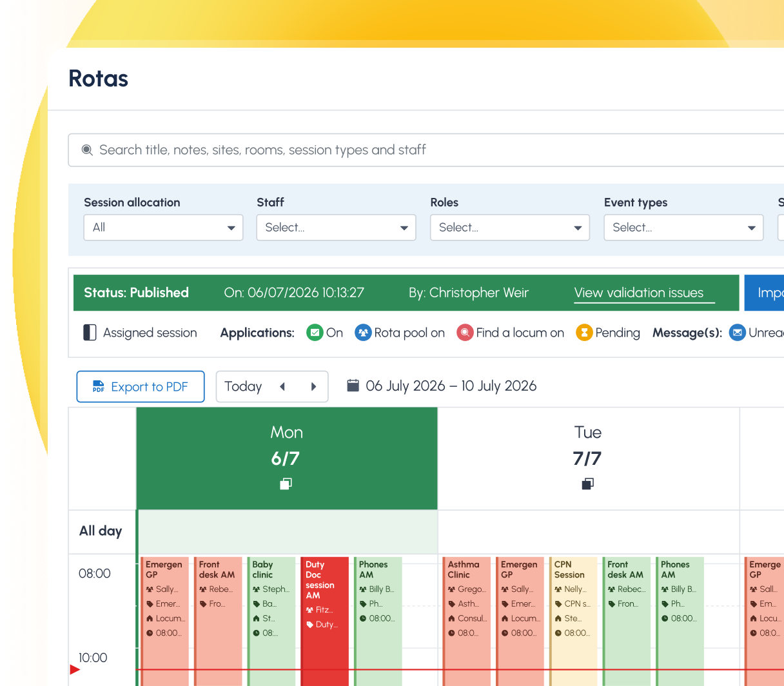The width and height of the screenshot is (784, 686).
Task: Click tag icon in Duty Doc session
Action: 310,624
